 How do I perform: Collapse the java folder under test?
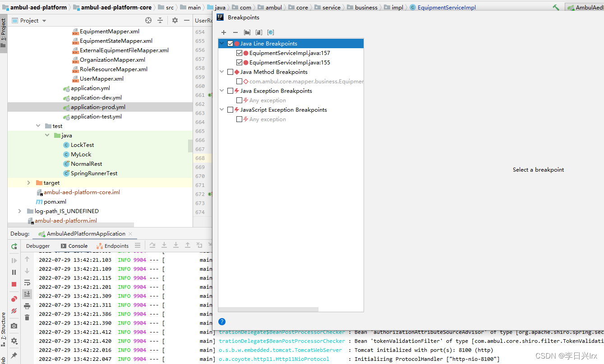[x=47, y=136]
